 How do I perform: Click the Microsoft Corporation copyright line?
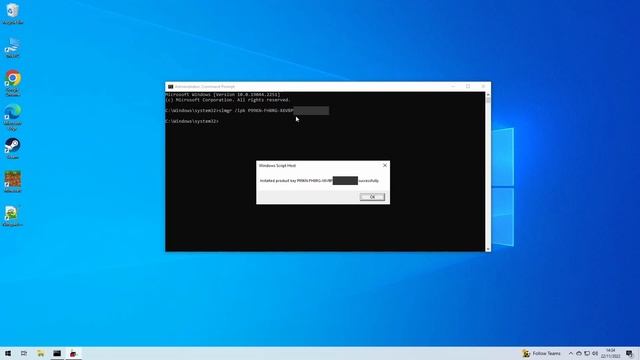pyautogui.click(x=228, y=100)
